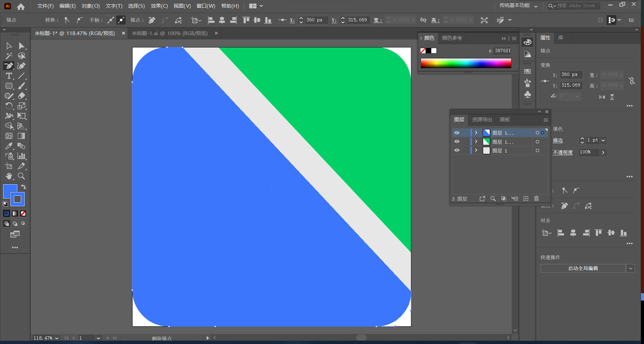
Task: Click the Locate Object magnifier icon
Action: click(x=493, y=199)
